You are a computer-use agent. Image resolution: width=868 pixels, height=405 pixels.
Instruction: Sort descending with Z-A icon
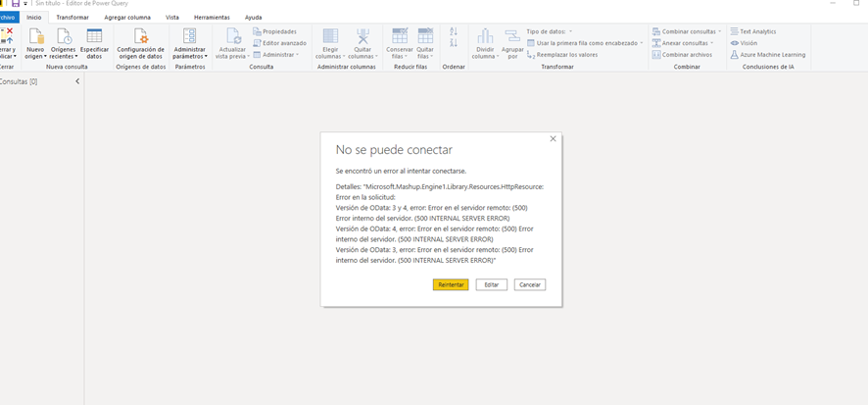point(454,43)
